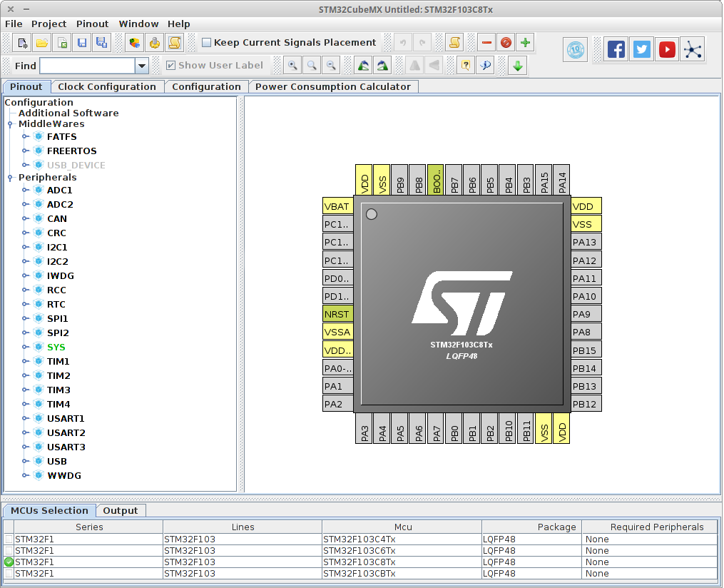Click the Open Project folder icon
The image size is (724, 588).
[x=42, y=43]
